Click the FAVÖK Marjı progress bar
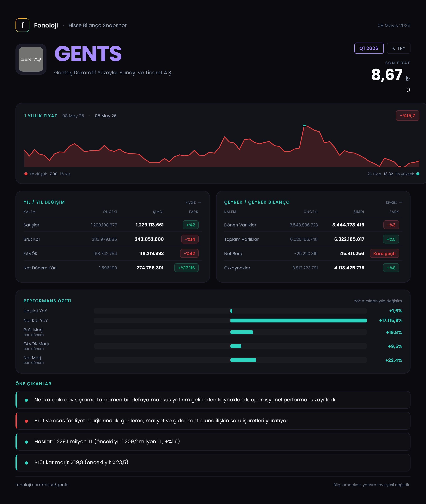The width and height of the screenshot is (426, 504). [230, 346]
